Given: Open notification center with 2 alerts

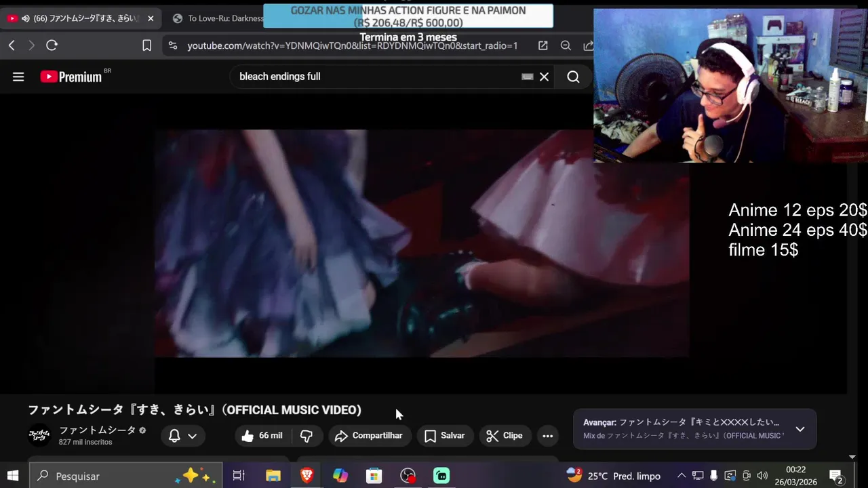Looking at the screenshot, I should [836, 476].
